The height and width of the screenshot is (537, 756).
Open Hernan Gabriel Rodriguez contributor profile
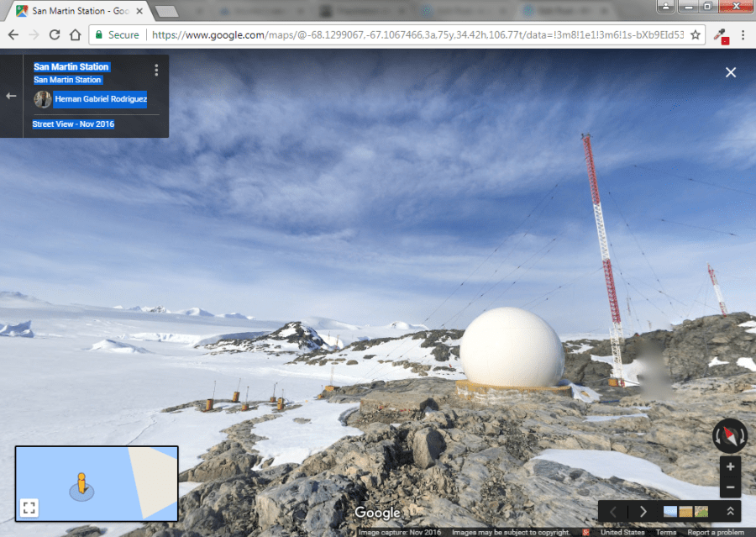[100, 99]
